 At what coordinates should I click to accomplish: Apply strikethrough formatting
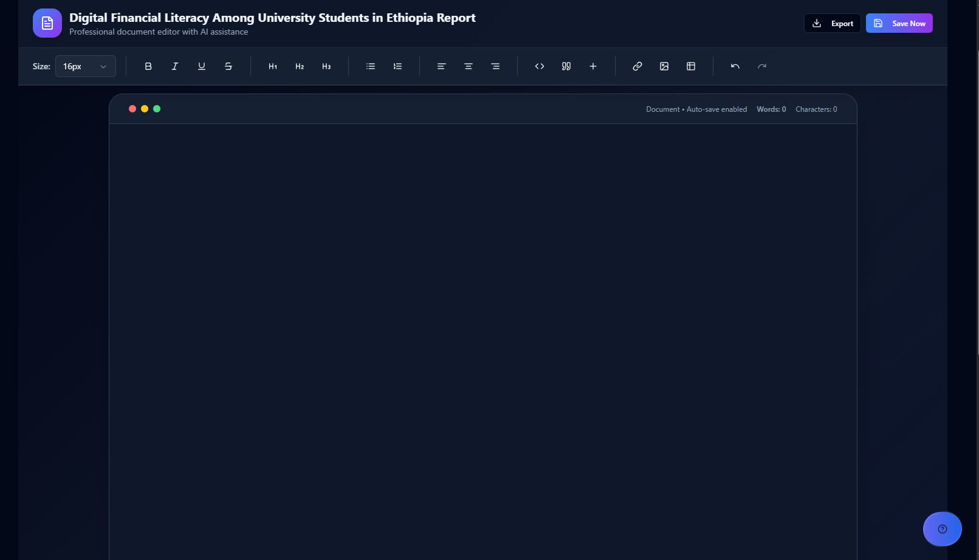point(228,66)
